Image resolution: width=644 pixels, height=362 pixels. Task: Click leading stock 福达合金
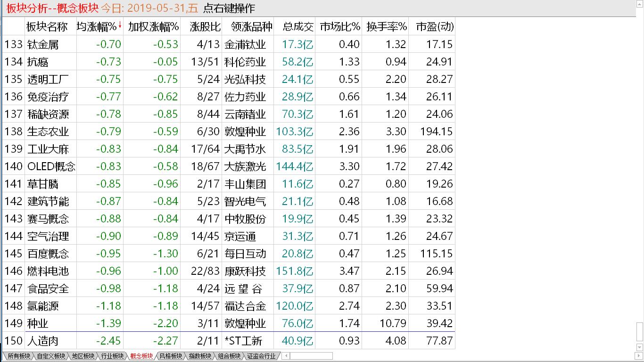pyautogui.click(x=245, y=306)
